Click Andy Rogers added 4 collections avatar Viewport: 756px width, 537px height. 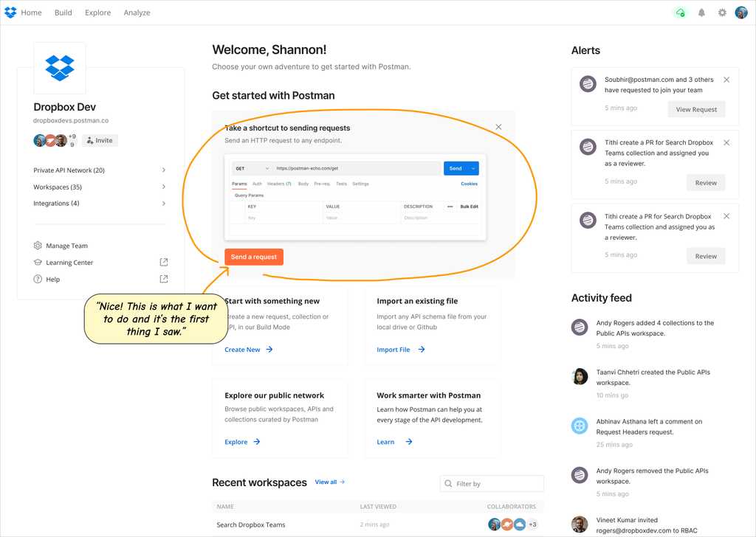coord(580,328)
